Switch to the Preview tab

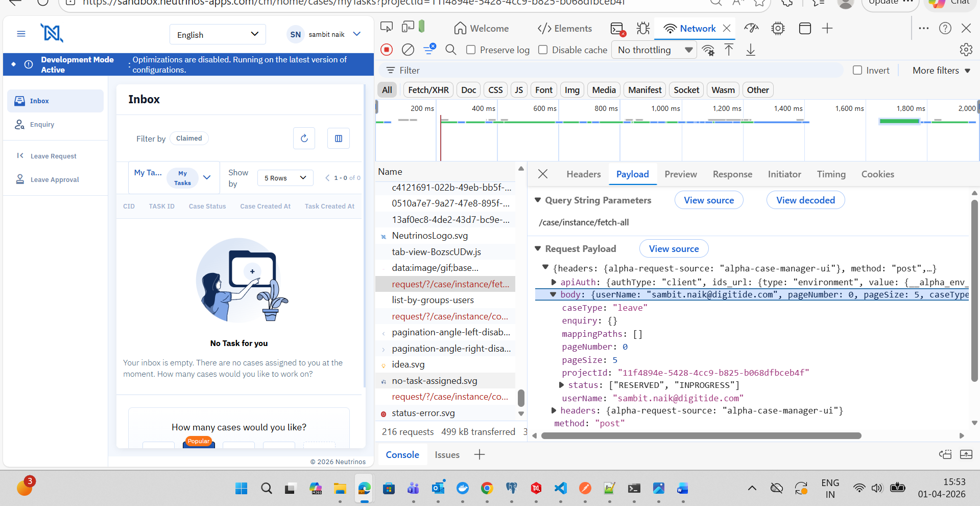[x=681, y=174]
